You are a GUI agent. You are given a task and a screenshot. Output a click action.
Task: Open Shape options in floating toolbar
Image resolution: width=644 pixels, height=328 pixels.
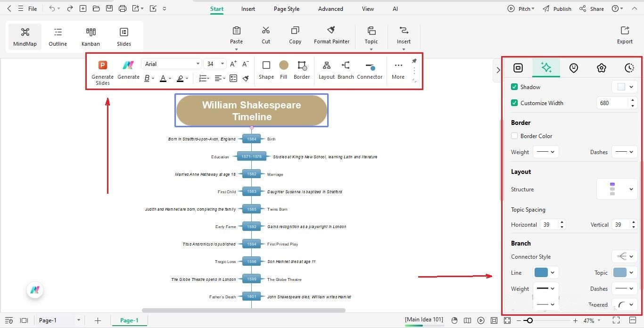click(x=266, y=70)
